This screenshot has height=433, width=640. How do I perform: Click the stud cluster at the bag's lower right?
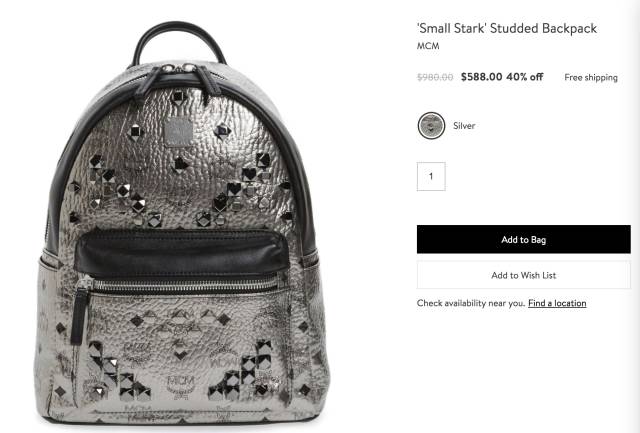(x=245, y=373)
